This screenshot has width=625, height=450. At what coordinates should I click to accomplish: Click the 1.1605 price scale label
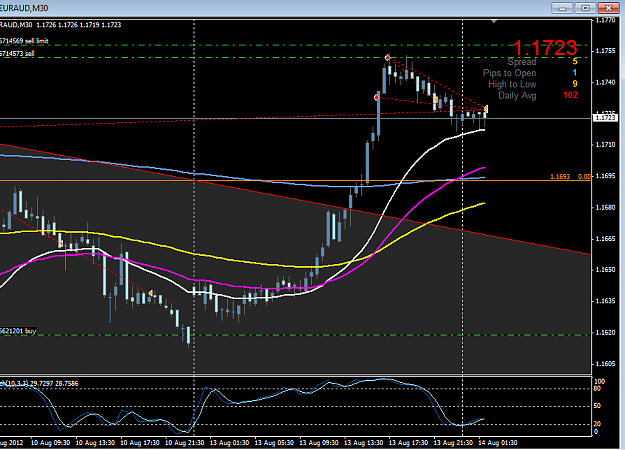coord(605,364)
